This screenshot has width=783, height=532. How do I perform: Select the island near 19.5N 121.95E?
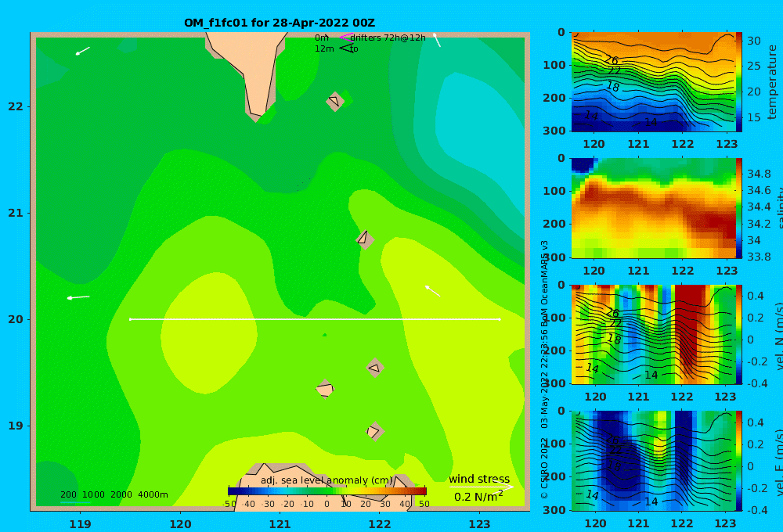(x=375, y=368)
